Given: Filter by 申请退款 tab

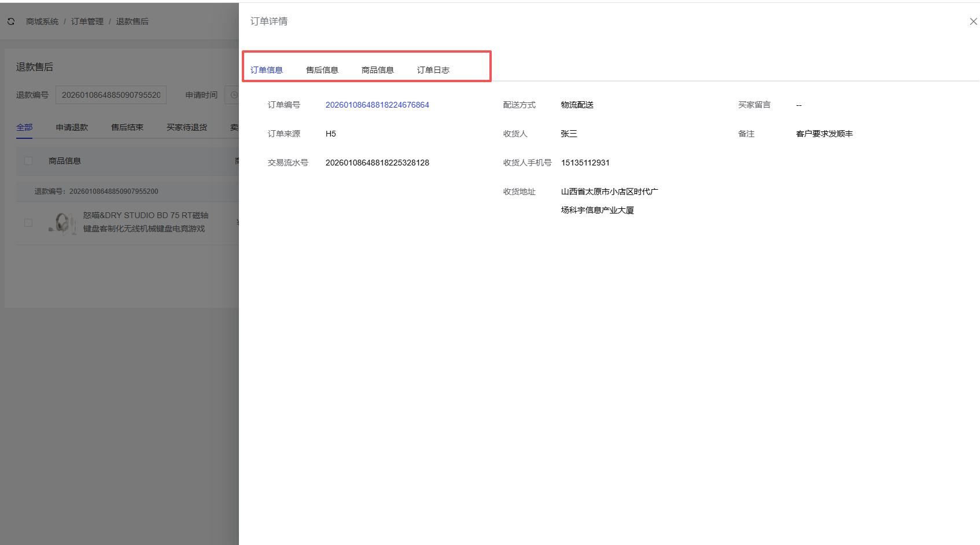Looking at the screenshot, I should [x=72, y=127].
